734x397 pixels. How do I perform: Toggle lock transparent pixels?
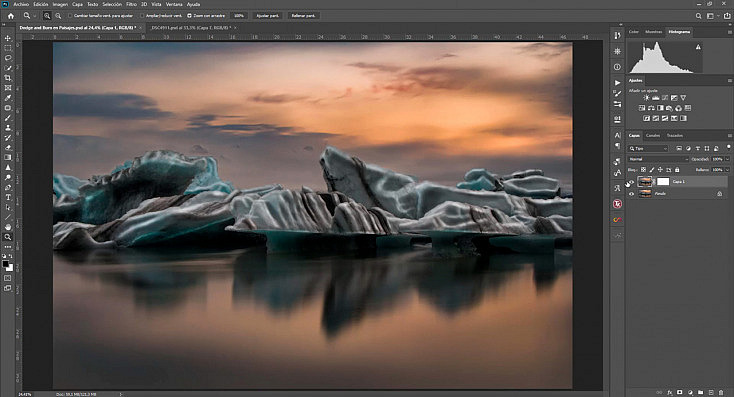pos(644,170)
